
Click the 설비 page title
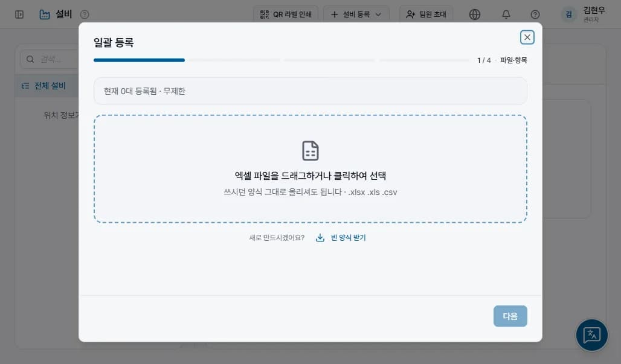(x=63, y=14)
